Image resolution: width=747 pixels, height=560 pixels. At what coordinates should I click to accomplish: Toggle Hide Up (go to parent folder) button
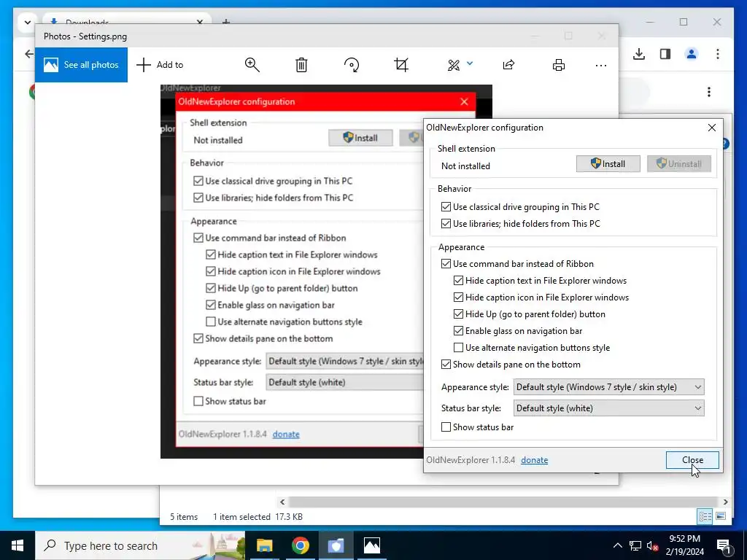(x=458, y=314)
